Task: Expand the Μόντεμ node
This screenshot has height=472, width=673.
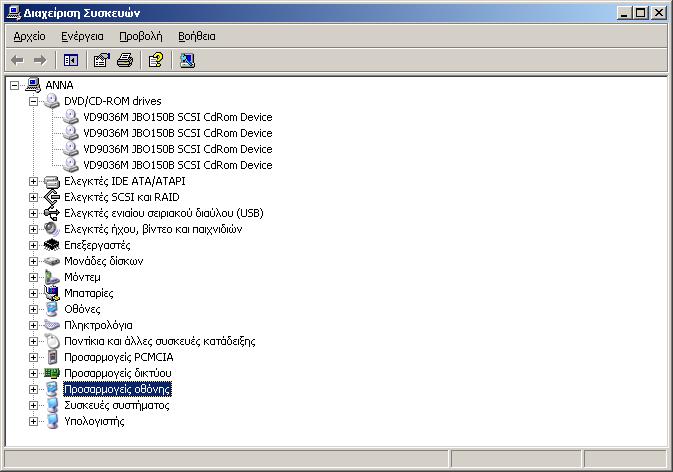Action: coord(33,278)
